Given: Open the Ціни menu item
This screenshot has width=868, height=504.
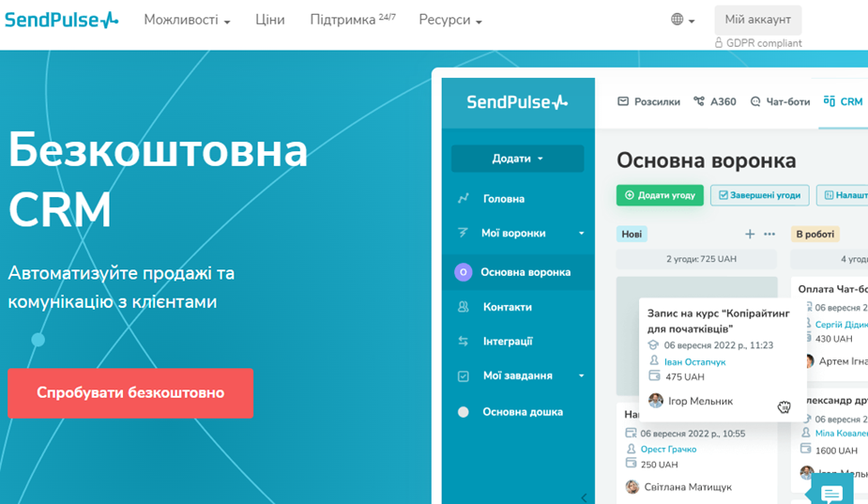Looking at the screenshot, I should [270, 20].
